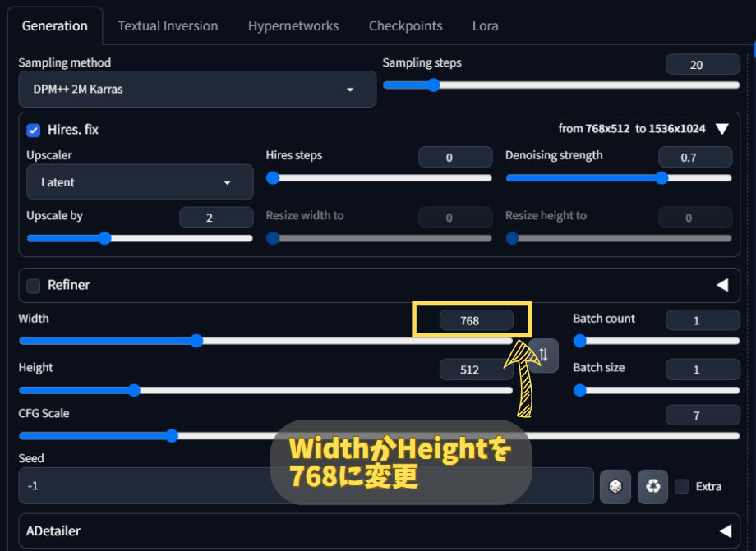Select the Lora tab
The height and width of the screenshot is (551, 756).
coord(485,25)
